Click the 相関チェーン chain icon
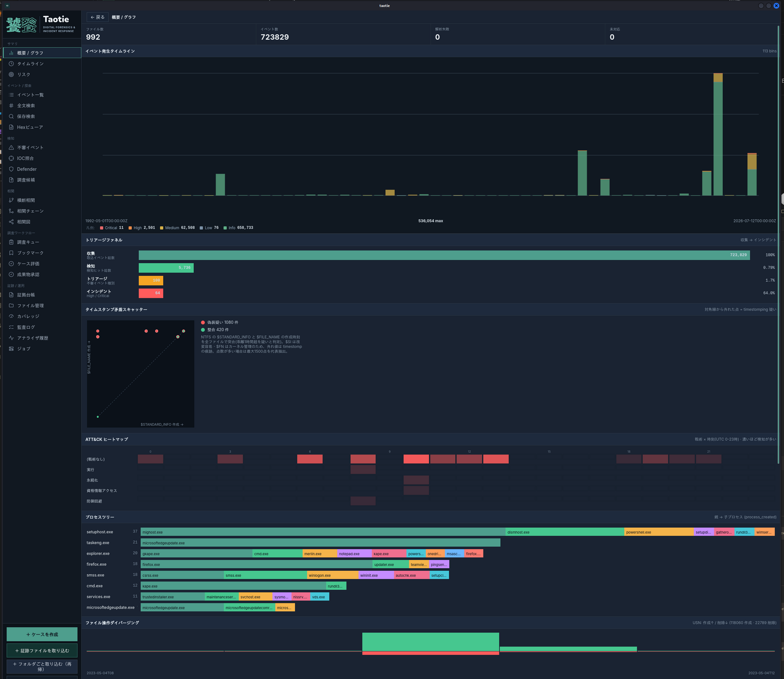This screenshot has width=784, height=679. point(11,211)
